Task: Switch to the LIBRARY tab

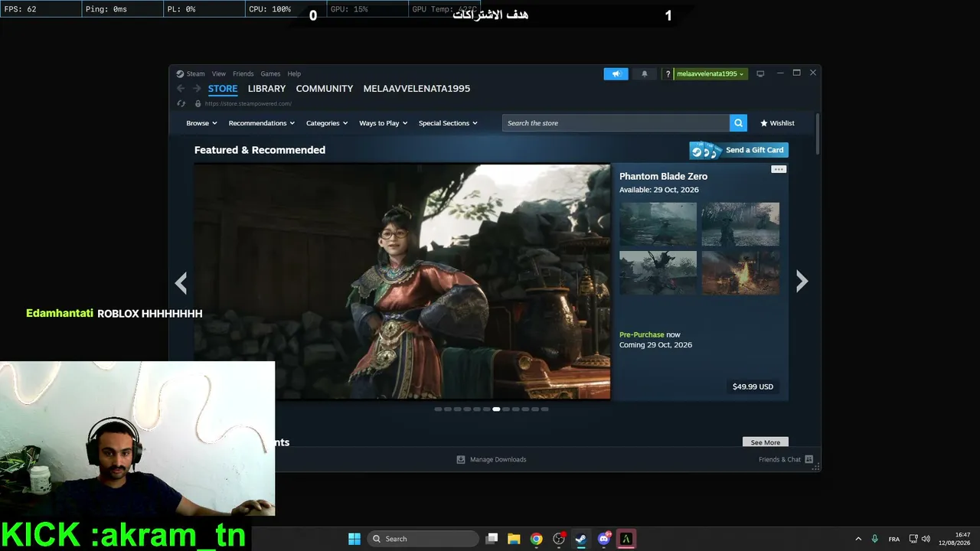Action: [266, 89]
